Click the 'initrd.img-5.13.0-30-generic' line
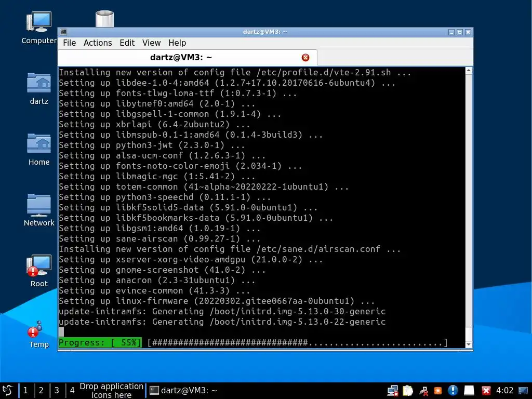This screenshot has height=399, width=532. click(x=222, y=312)
